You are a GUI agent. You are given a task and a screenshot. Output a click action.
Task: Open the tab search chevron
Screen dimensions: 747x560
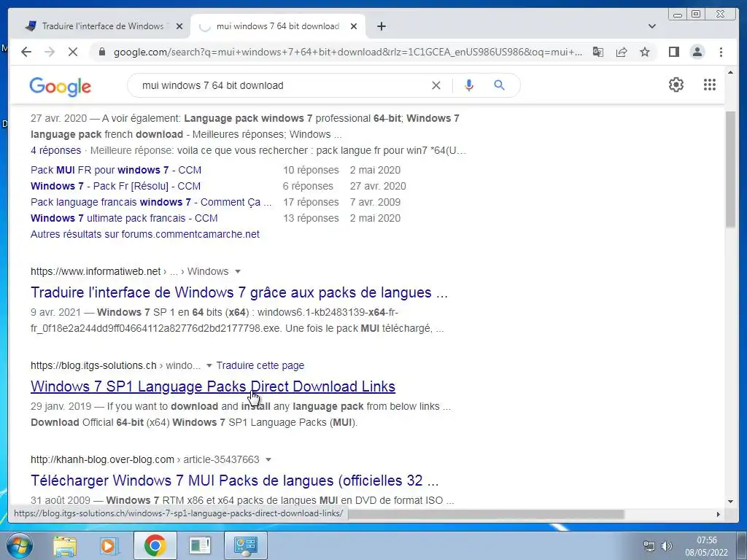(651, 26)
